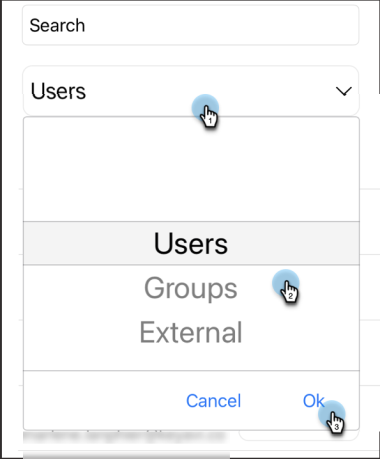Viewport: 380px width, 459px height.
Task: Click the Users label in dropdown box
Action: click(58, 91)
